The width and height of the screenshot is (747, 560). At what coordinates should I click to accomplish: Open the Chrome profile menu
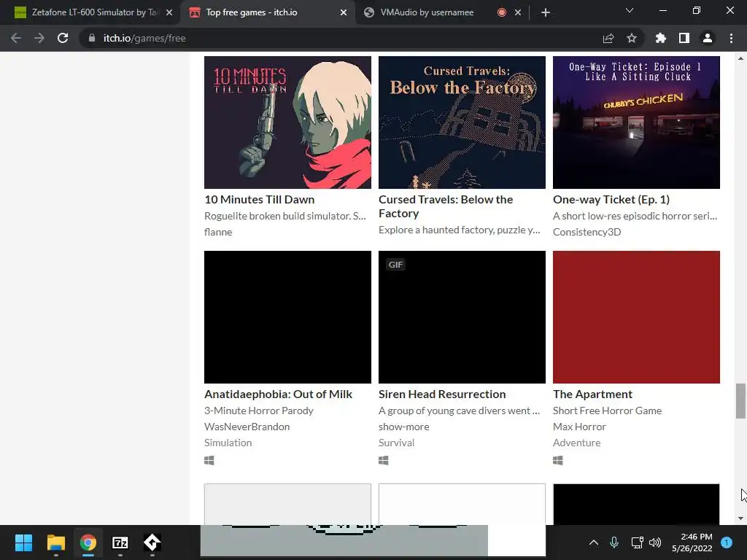click(708, 38)
